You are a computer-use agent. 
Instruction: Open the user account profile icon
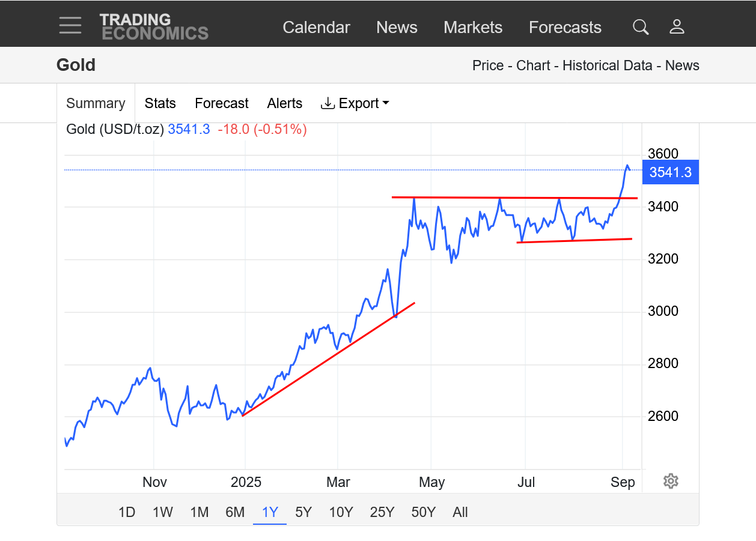point(677,27)
